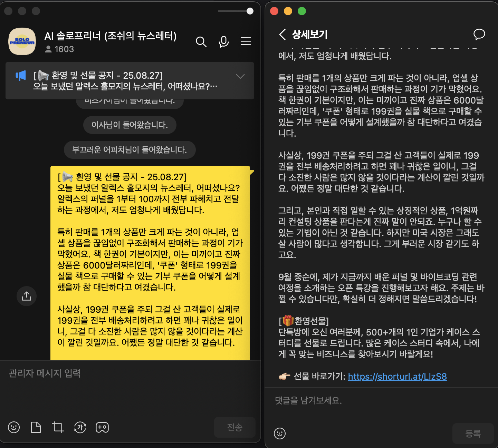
Task: Open the shorturl.at gift link
Action: point(398,377)
